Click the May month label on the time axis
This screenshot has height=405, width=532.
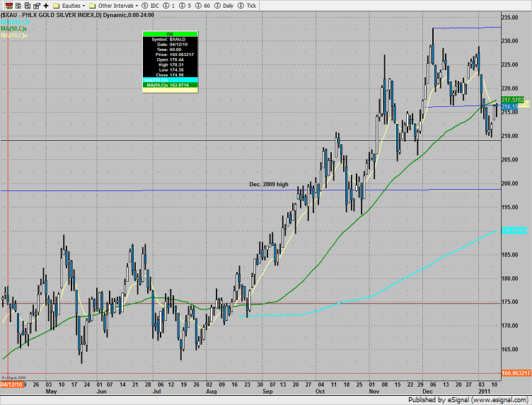[x=51, y=392]
